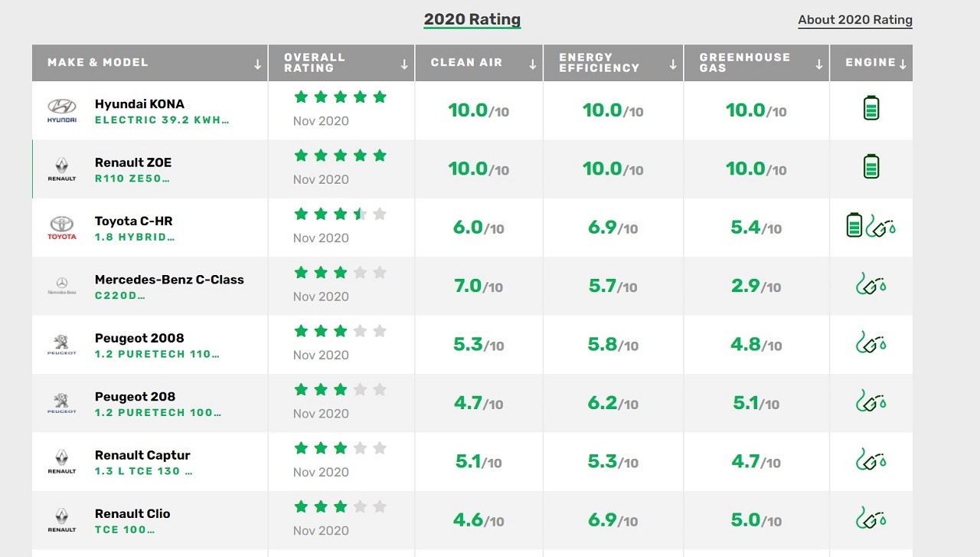Click the Renault ZOE battery engine icon
This screenshot has width=980, height=557.
[871, 166]
